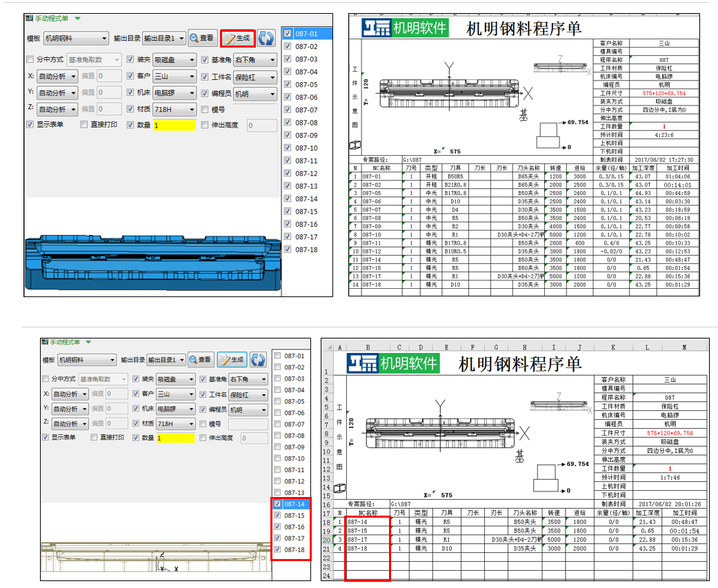
Task: Click the wireframe model preview, lower dialog
Action: pyautogui.click(x=156, y=556)
